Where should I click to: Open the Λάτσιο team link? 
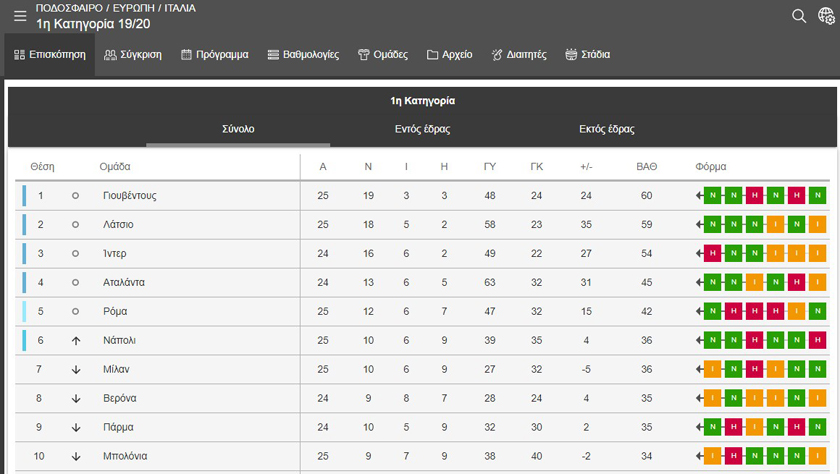[x=118, y=224]
